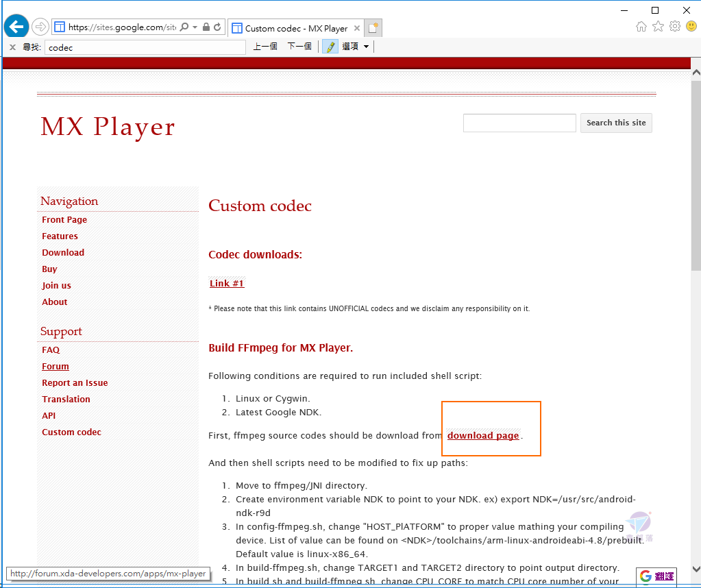Click the scrollbar up arrow

click(x=696, y=72)
